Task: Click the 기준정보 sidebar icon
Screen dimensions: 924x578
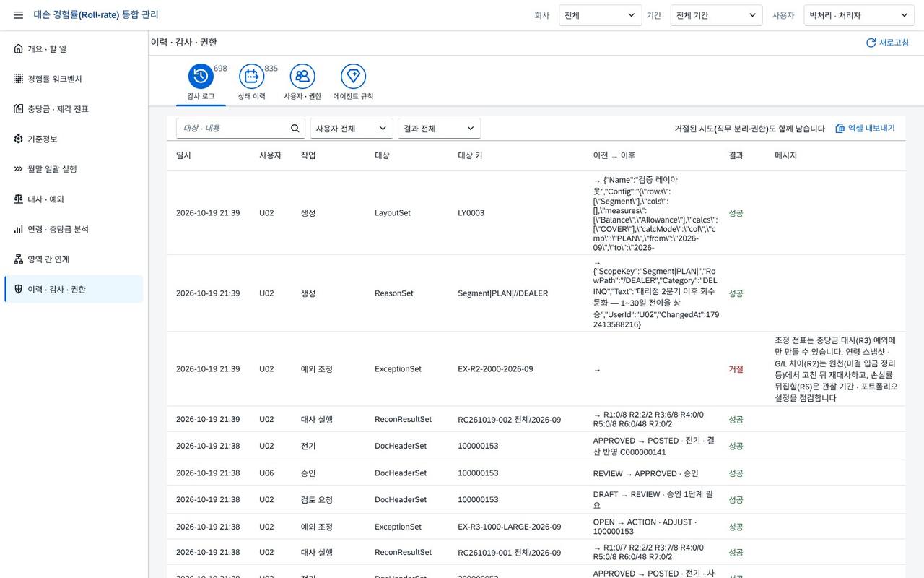Action: [x=18, y=139]
